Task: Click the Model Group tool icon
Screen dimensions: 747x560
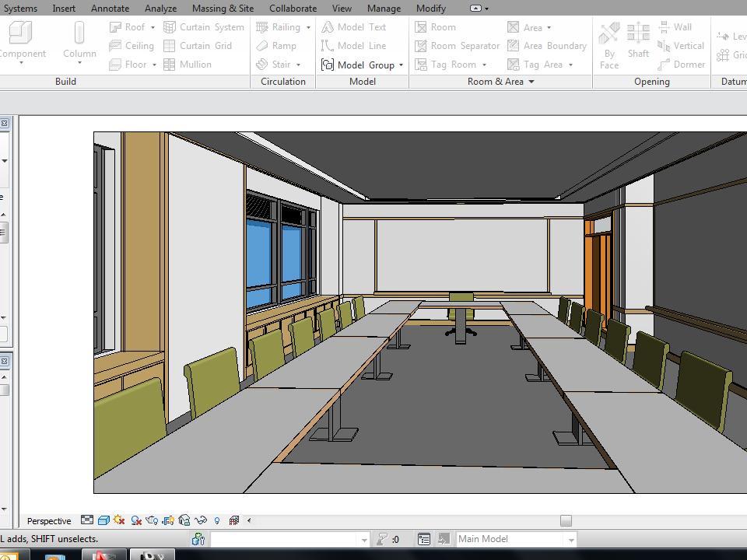Action: coord(328,65)
